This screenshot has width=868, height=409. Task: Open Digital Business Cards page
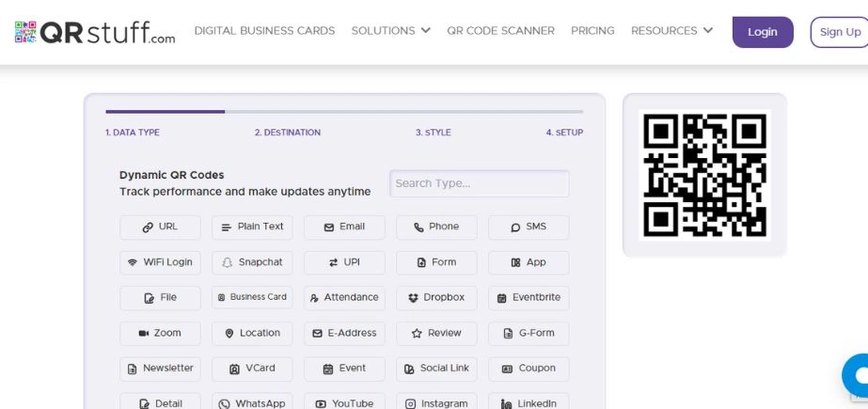click(x=264, y=31)
